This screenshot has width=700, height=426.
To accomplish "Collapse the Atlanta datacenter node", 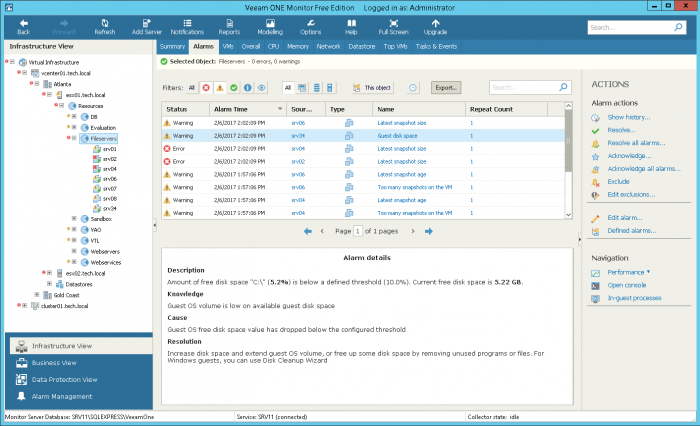I will pyautogui.click(x=38, y=84).
